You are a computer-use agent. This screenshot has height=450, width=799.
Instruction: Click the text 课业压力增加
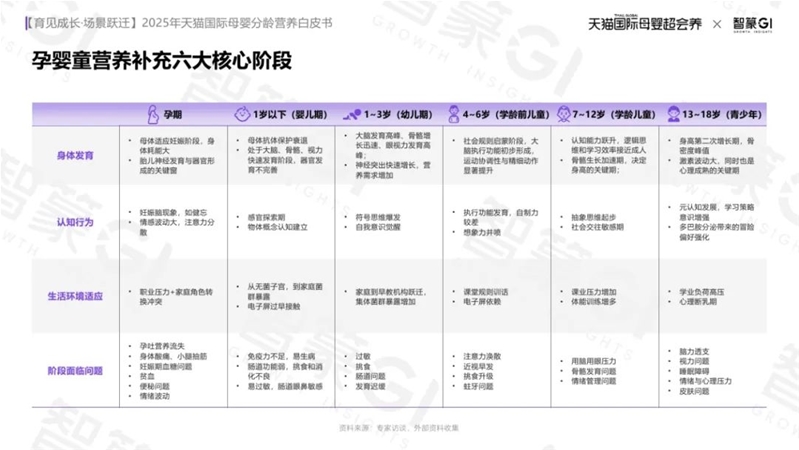(594, 292)
